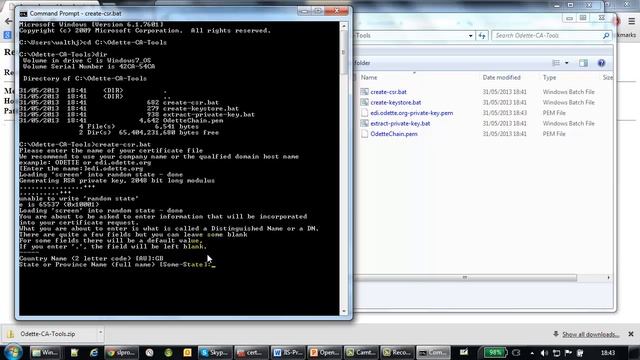Expand the Odette-CA-Tools.zip download options arrow
Image resolution: width=640 pixels, height=360 pixels.
click(100, 333)
